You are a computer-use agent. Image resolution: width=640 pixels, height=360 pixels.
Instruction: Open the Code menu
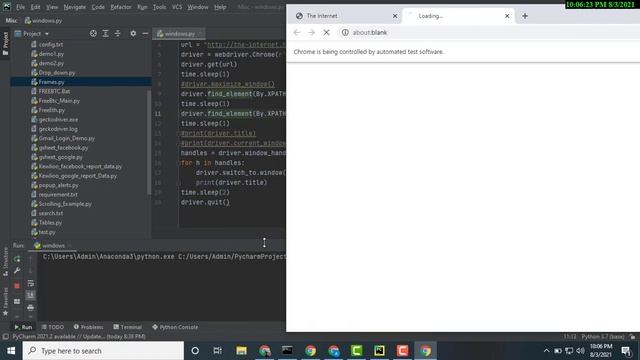(98, 7)
